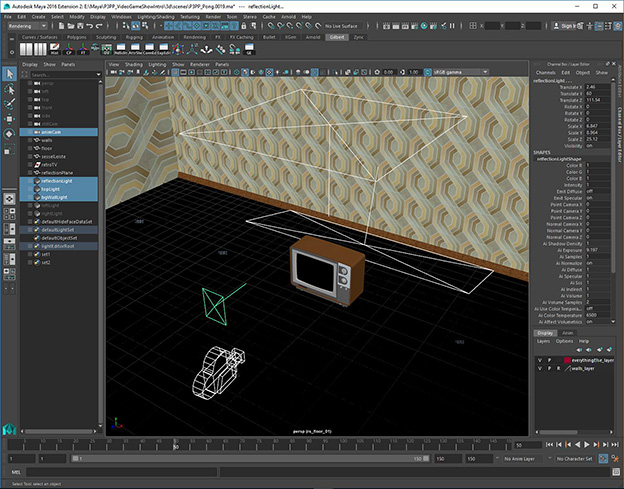Screen dimensions: 624x489
Task: Toggle visibility V of everythingElse_layer
Action: coord(539,358)
